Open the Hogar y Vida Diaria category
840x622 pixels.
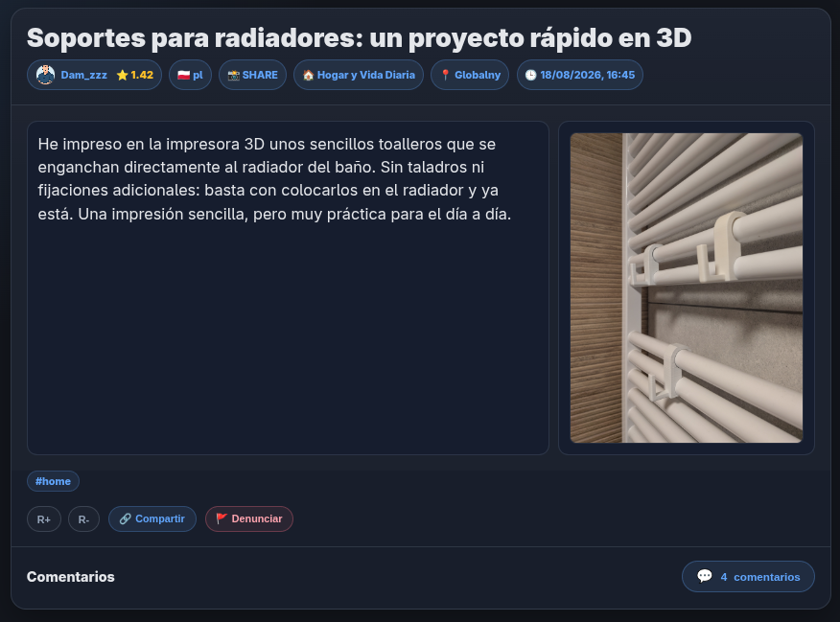359,75
